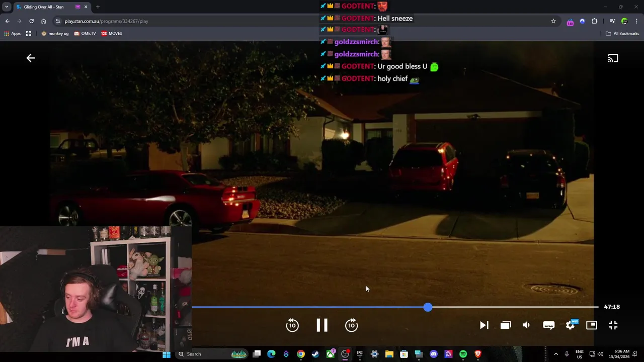Viewport: 644px width, 362px height.
Task: Open the monkey og bookmark
Action: [55, 33]
